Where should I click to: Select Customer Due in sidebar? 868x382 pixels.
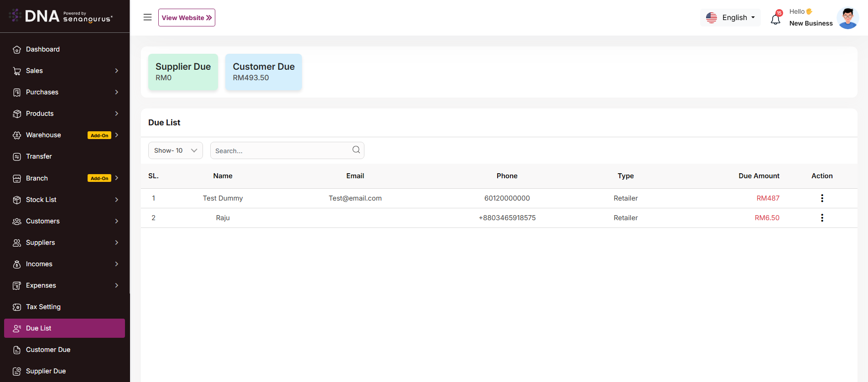tap(48, 350)
